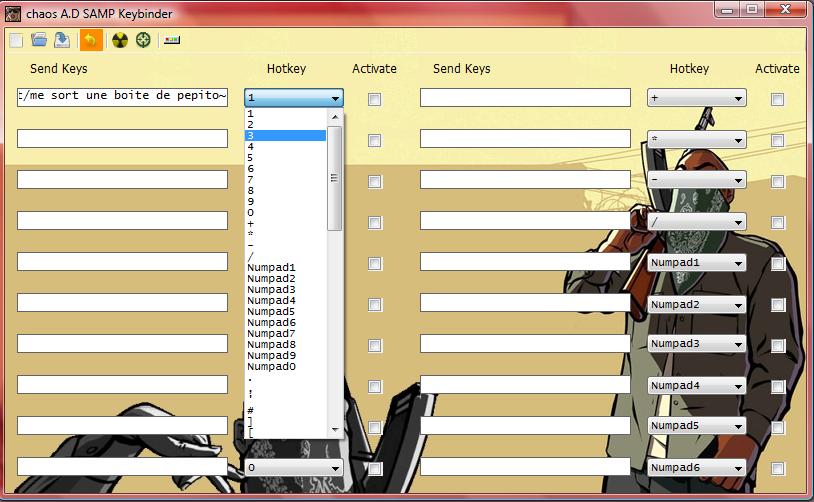Focus Send Keys field in * hotkey row
Image resolution: width=814 pixels, height=502 pixels.
pyautogui.click(x=525, y=139)
